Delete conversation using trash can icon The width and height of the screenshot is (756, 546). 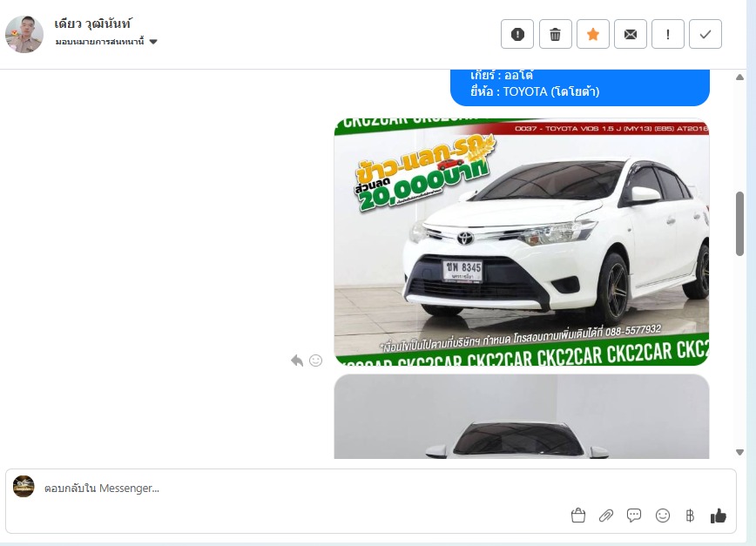click(x=555, y=34)
